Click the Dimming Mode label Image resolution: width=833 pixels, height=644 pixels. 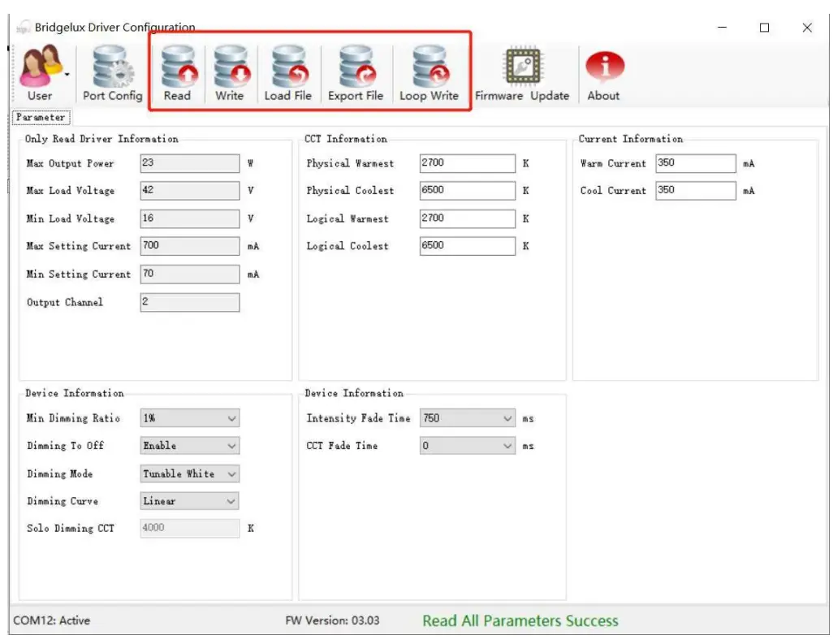point(60,473)
